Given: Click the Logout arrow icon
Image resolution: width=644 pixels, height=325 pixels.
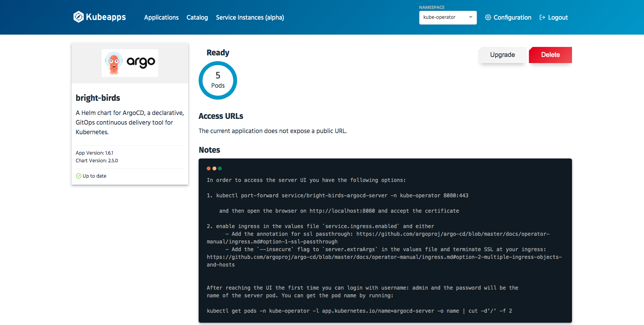Looking at the screenshot, I should coord(542,17).
